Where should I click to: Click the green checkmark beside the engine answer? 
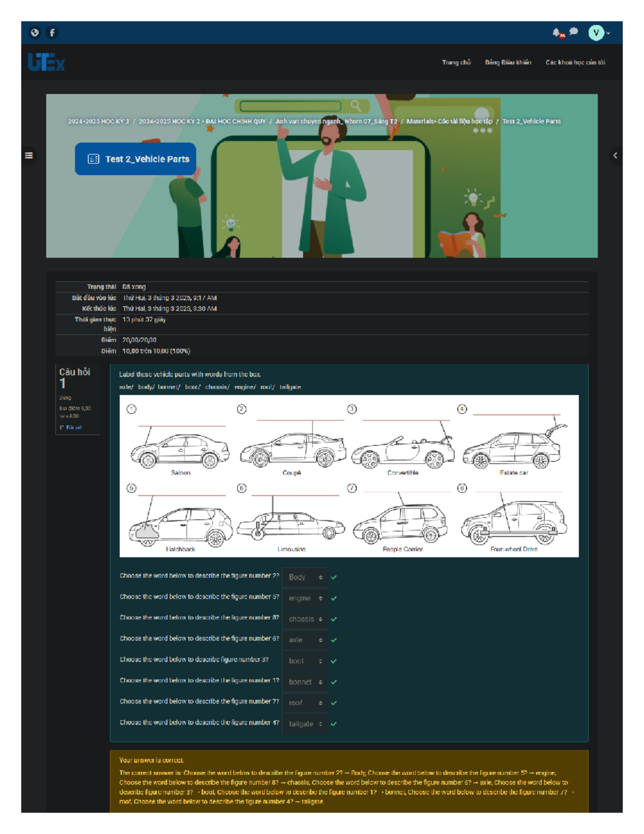click(334, 598)
